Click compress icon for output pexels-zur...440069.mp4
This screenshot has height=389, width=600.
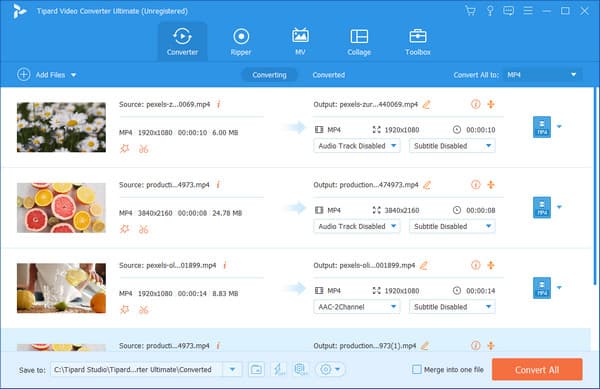[491, 104]
